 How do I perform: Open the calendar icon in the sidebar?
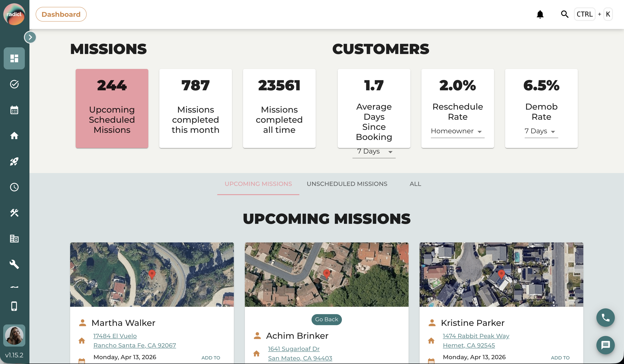(14, 110)
